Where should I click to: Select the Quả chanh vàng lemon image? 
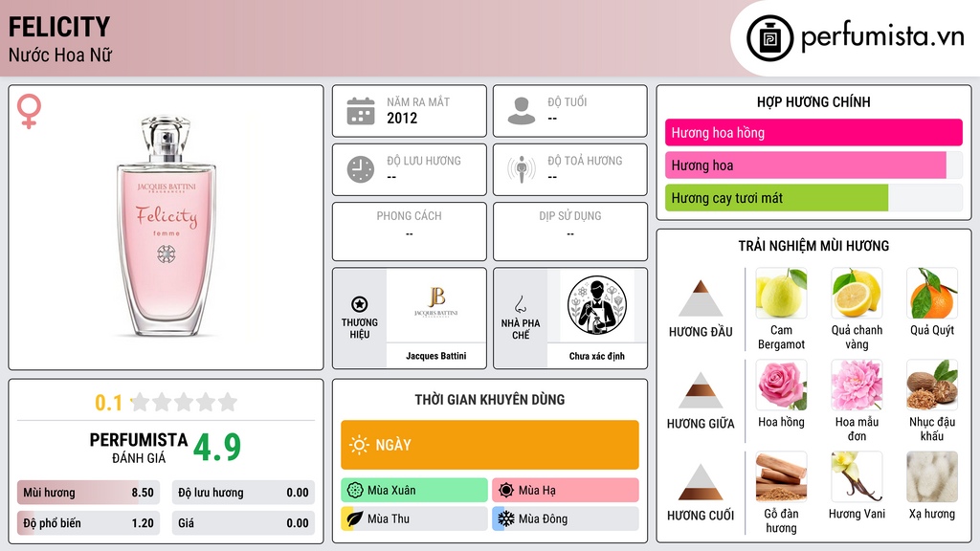(x=857, y=294)
